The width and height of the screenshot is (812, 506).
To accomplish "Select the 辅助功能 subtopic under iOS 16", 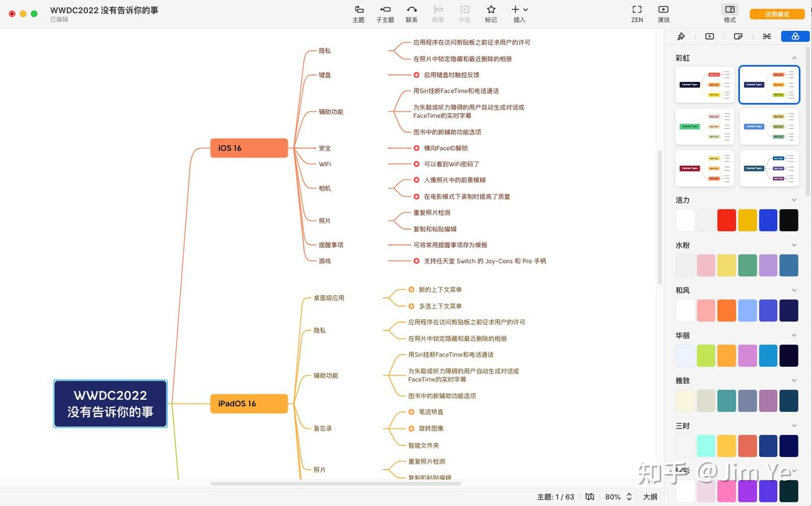I will [x=331, y=112].
